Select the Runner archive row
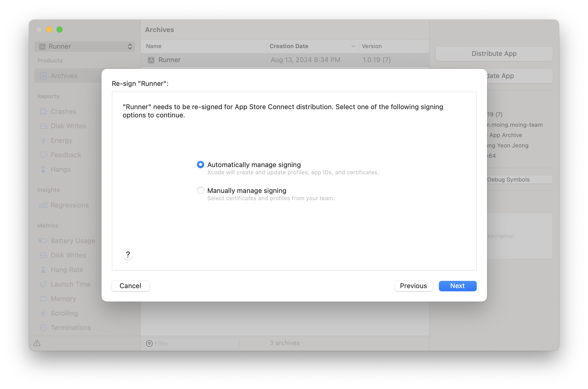Screen dimensions: 588x389 tap(285, 60)
